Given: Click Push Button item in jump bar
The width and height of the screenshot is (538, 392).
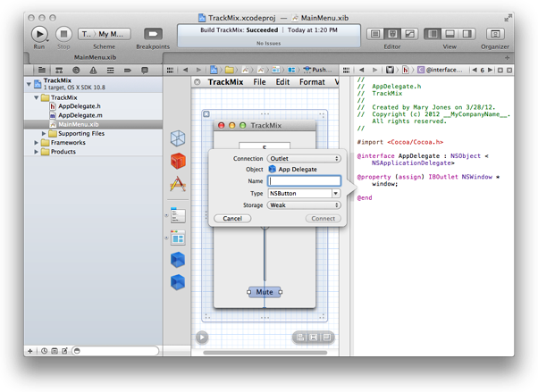Looking at the screenshot, I should point(318,70).
